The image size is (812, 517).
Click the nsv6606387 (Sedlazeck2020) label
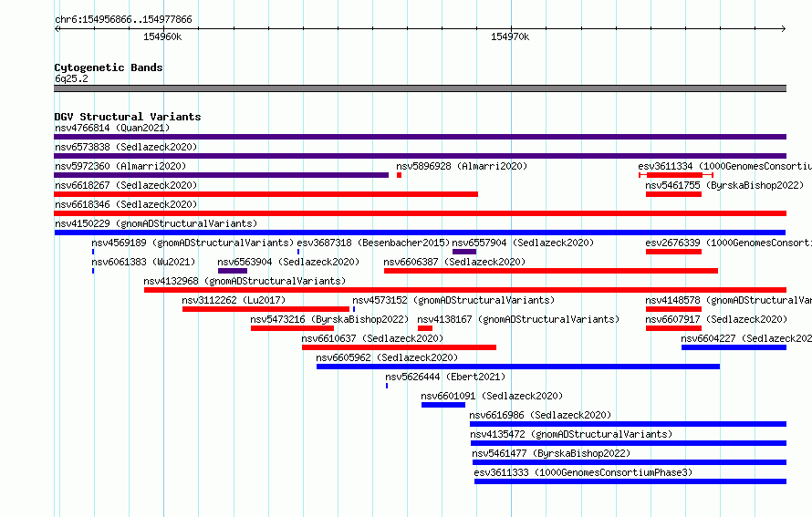454,262
